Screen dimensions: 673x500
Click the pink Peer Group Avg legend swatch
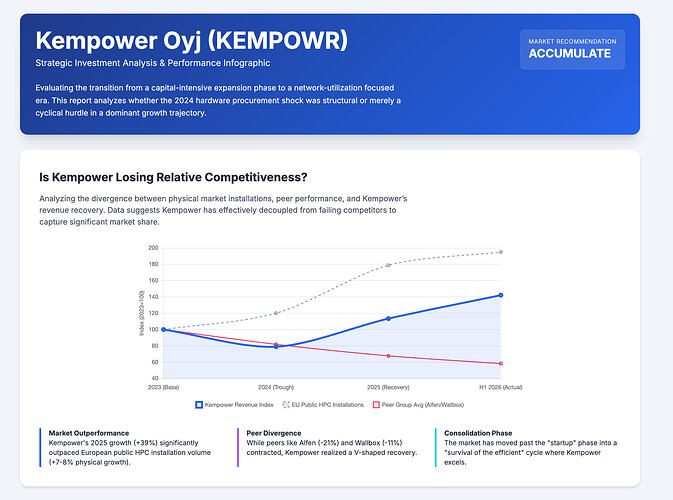(x=376, y=405)
